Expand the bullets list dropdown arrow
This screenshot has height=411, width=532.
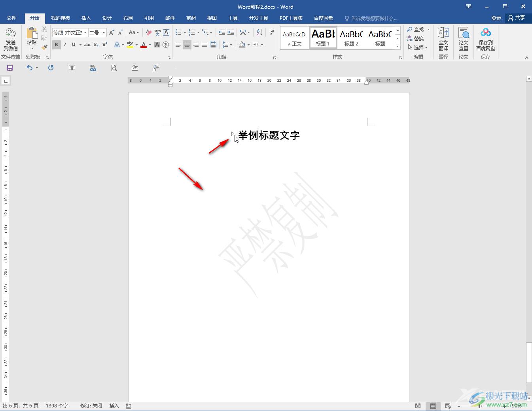(x=185, y=32)
